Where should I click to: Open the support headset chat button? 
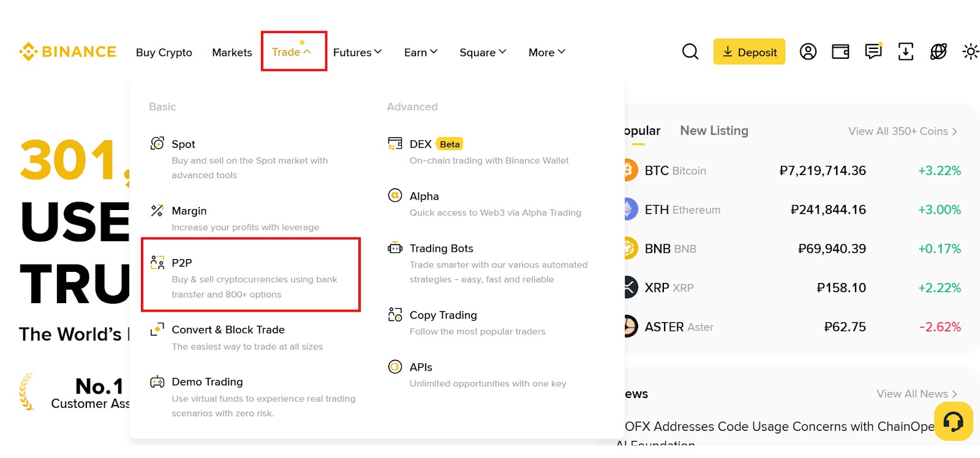[x=953, y=421]
